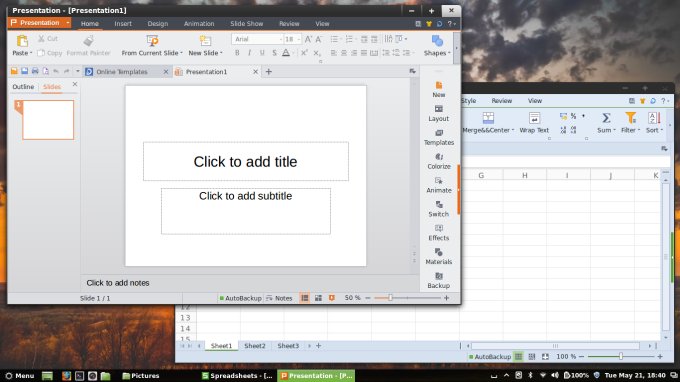Adjust the presentation zoom slider handle

pyautogui.click(x=390, y=298)
